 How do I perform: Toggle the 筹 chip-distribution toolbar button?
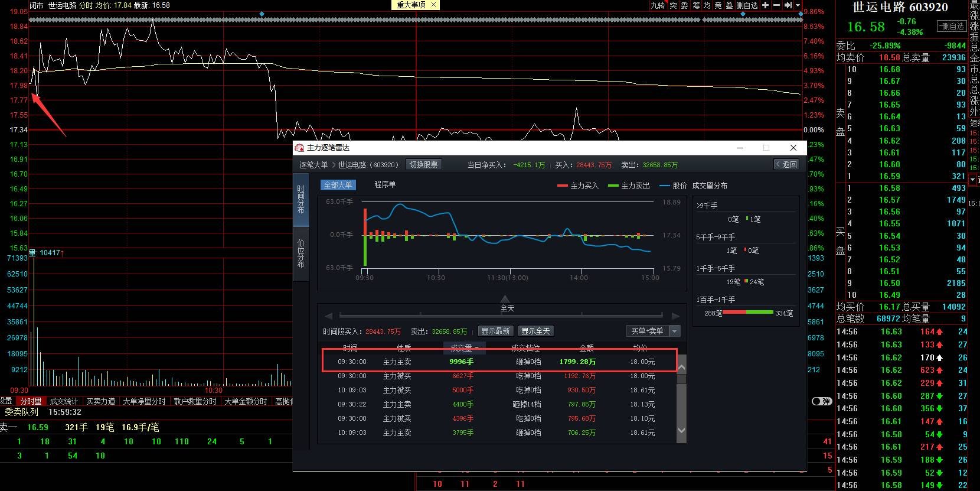coord(696,5)
